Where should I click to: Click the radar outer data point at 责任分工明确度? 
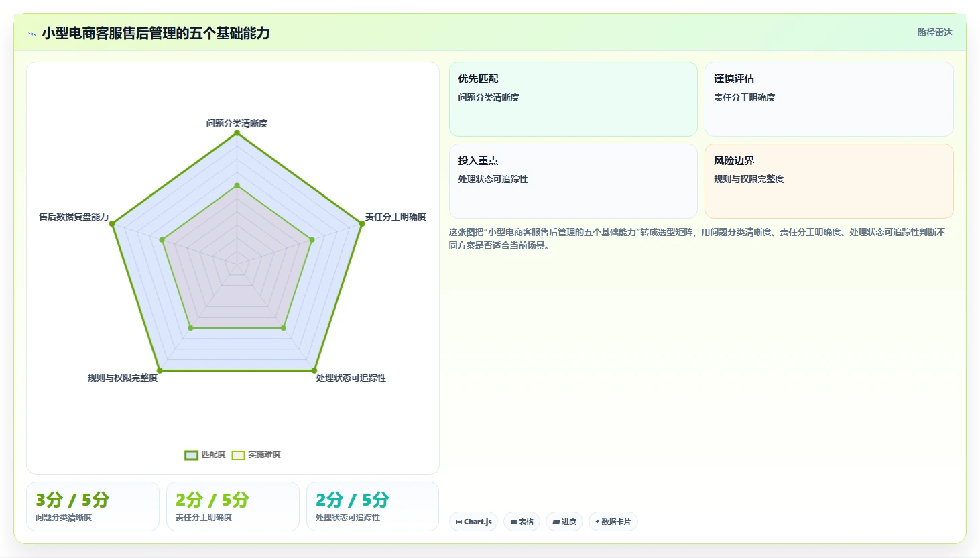(362, 224)
